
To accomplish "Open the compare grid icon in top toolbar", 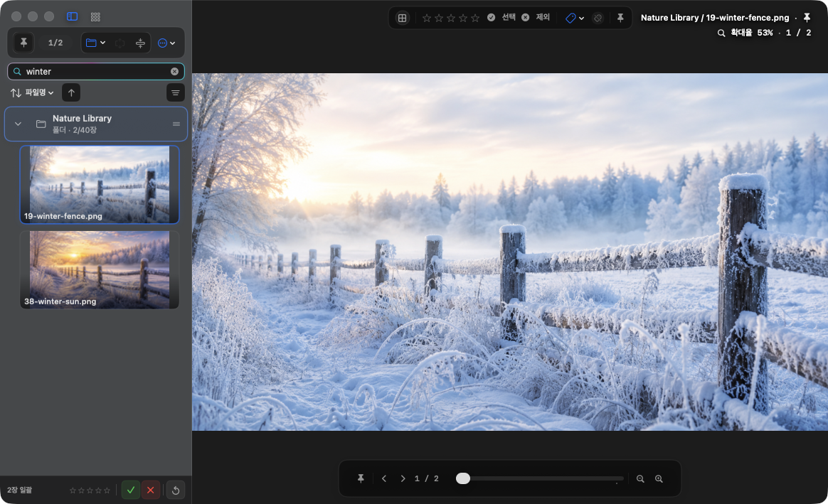I will (x=403, y=18).
